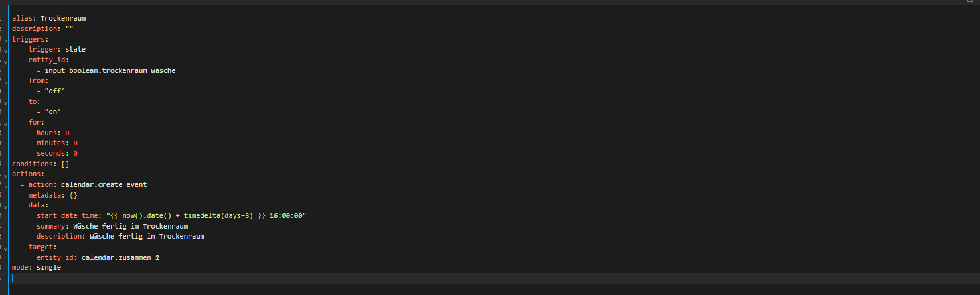The width and height of the screenshot is (980, 295).
Task: Place cursor on alias value Trockenraum
Action: tap(63, 18)
